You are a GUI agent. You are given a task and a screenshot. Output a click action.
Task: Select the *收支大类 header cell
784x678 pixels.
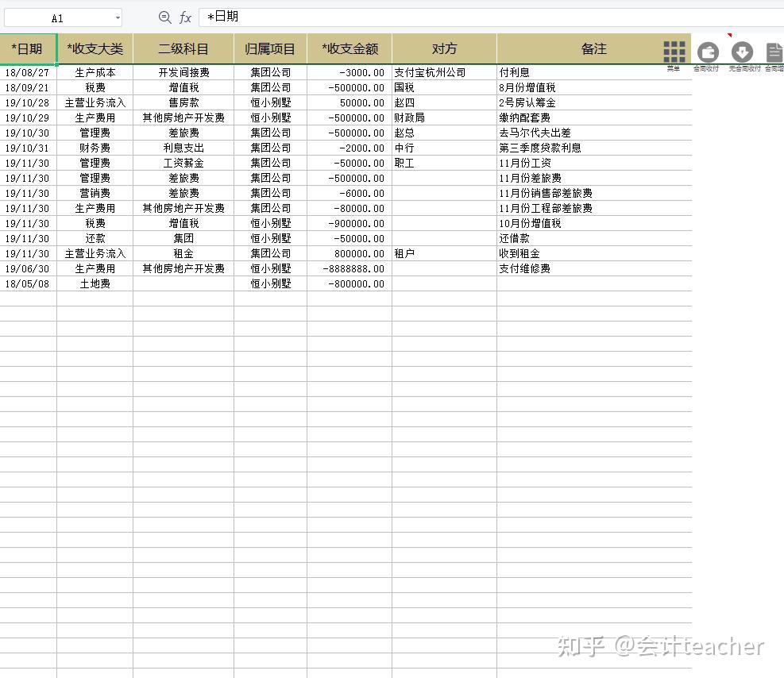[x=95, y=49]
